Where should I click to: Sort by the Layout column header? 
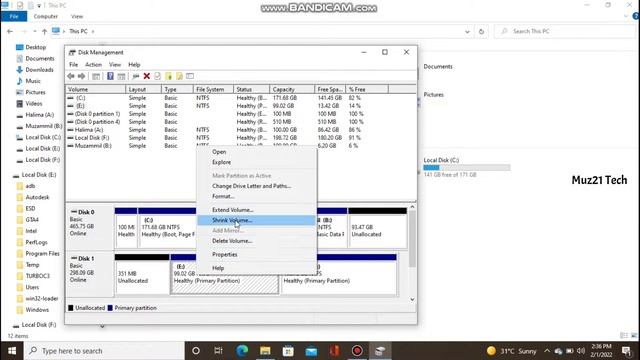[x=144, y=89]
